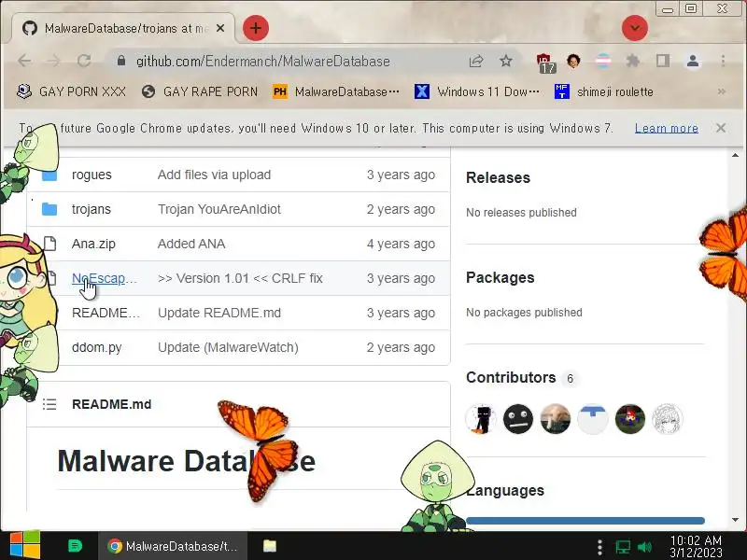The image size is (747, 560).
Task: Open the Enderman-avatar contributor profile
Action: (481, 419)
